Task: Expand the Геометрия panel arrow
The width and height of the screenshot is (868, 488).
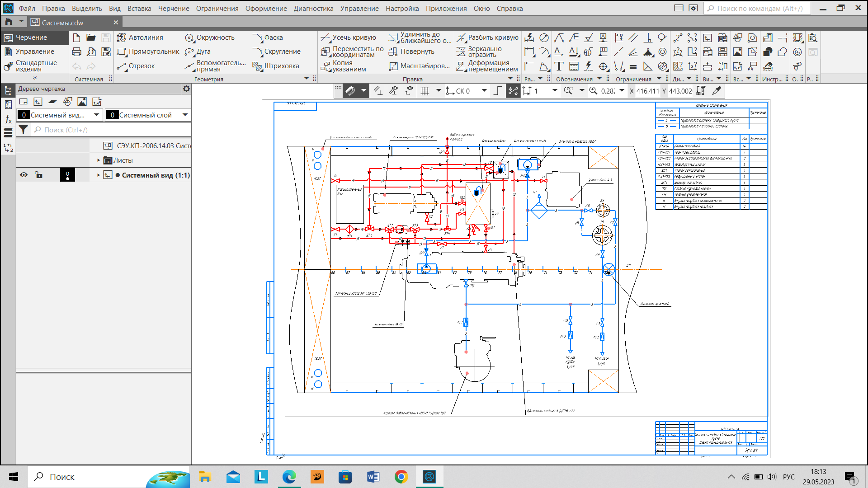Action: (x=307, y=79)
